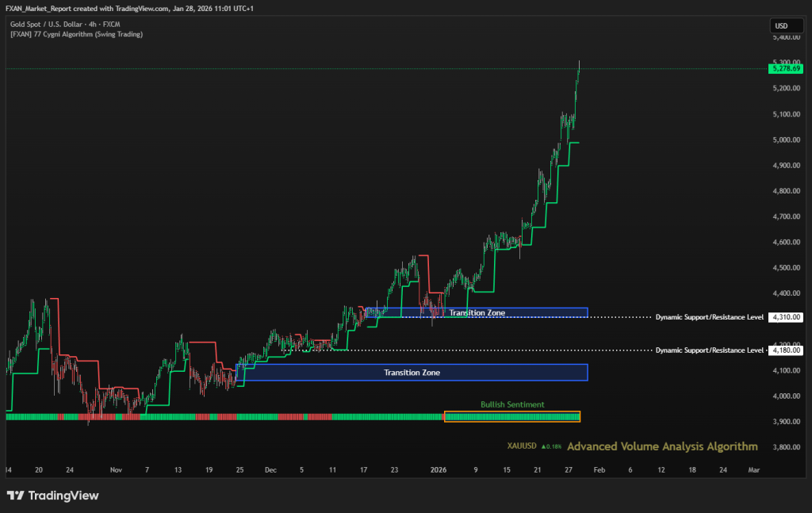Click the XAUUSD ticker label

click(x=522, y=446)
